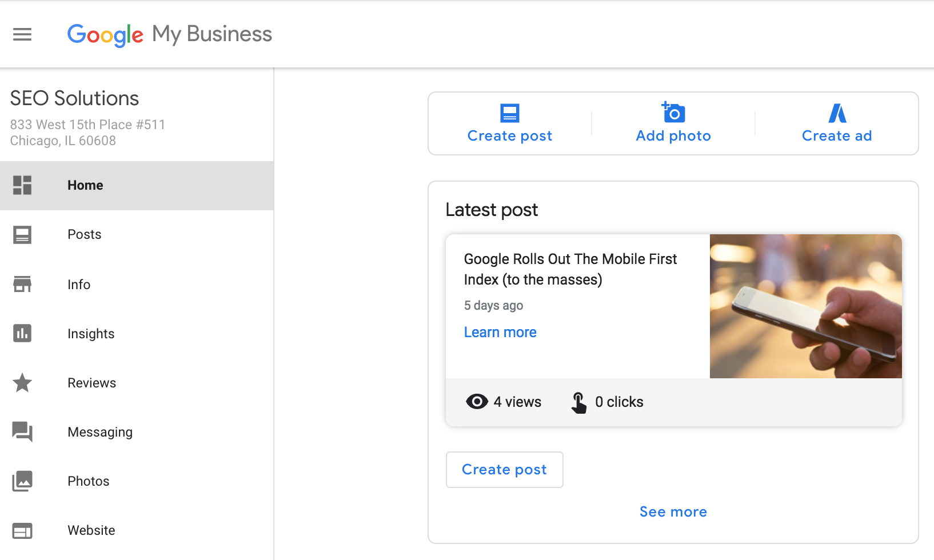Click the Reviews star icon
Screen dimensions: 934x560
[22, 383]
